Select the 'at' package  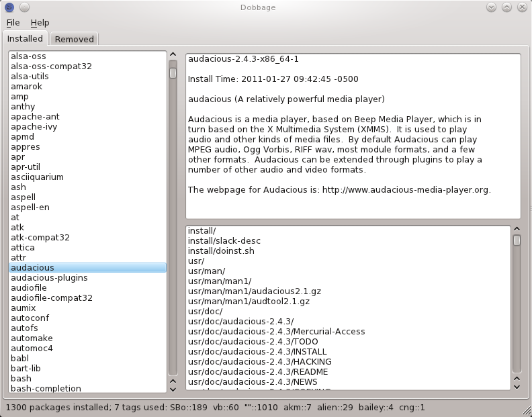87,217
